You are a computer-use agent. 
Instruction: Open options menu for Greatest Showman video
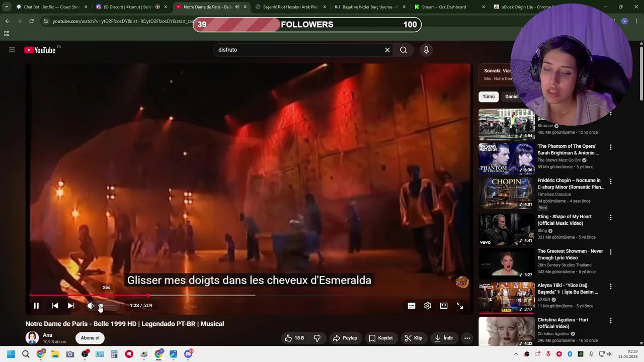611,252
